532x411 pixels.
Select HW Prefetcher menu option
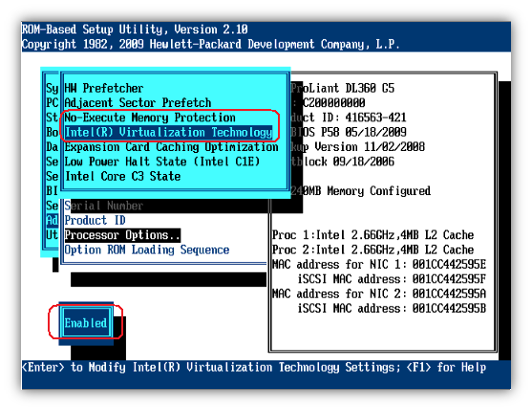coord(104,88)
